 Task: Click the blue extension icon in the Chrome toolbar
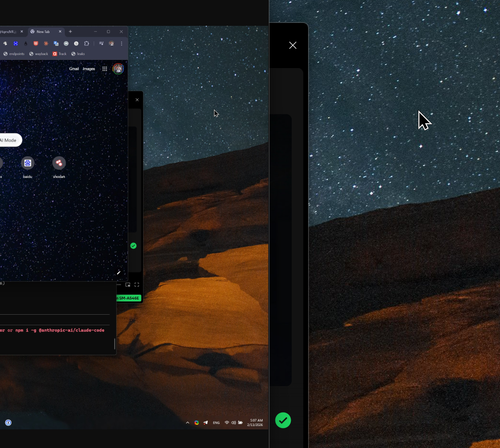16,43
